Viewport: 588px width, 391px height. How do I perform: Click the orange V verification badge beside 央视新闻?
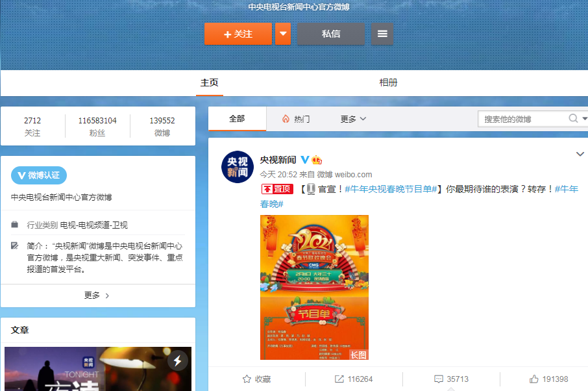pyautogui.click(x=304, y=158)
